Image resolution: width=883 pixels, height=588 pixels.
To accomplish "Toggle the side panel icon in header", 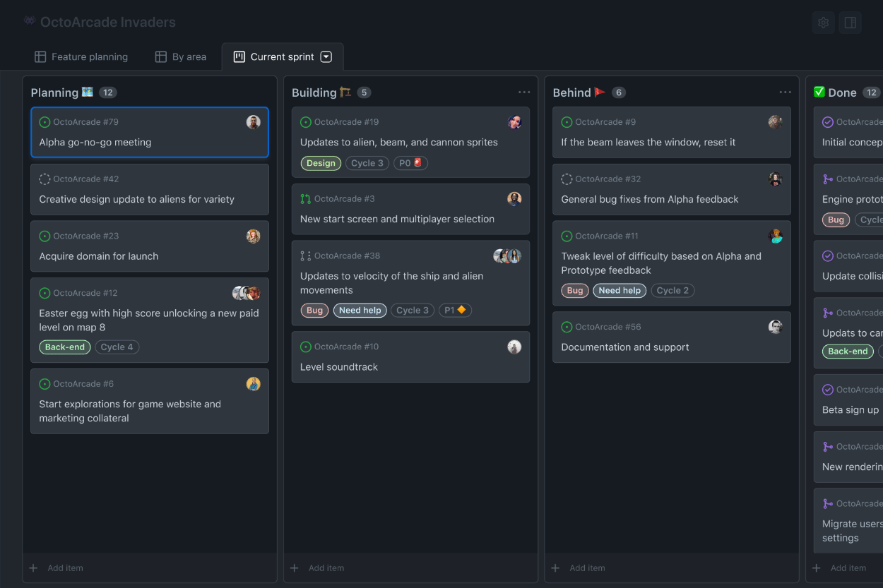I will tap(851, 23).
